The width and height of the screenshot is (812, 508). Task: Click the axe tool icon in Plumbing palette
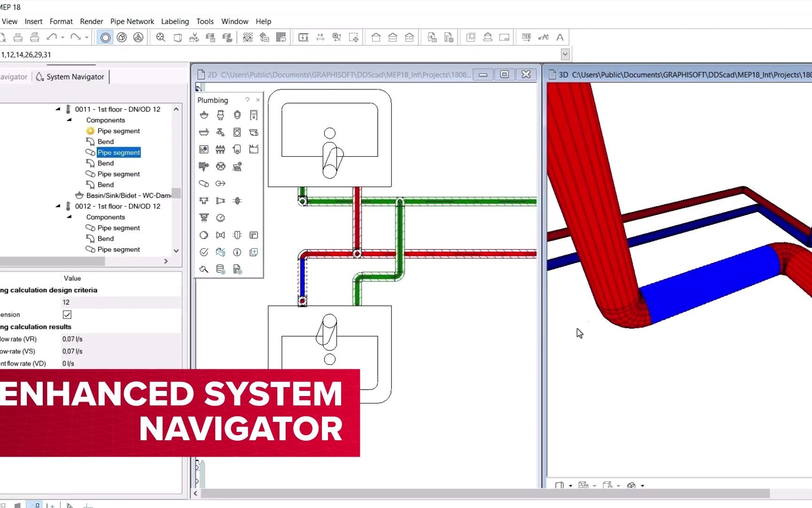pyautogui.click(x=204, y=269)
